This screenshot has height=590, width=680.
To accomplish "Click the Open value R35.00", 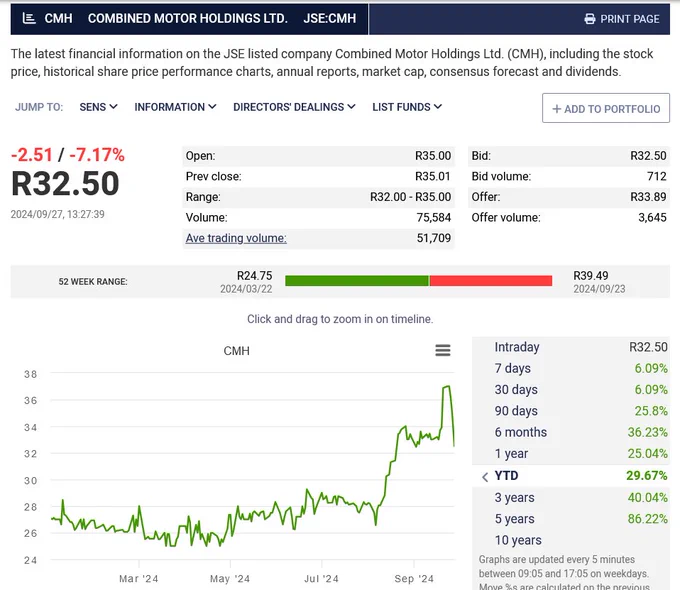I will coord(433,156).
